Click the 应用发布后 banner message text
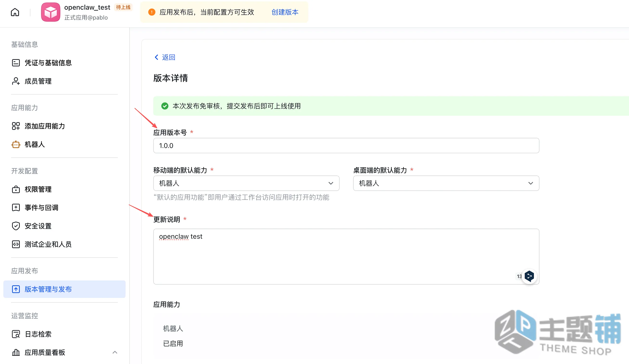The height and width of the screenshot is (364, 629). pyautogui.click(x=207, y=12)
